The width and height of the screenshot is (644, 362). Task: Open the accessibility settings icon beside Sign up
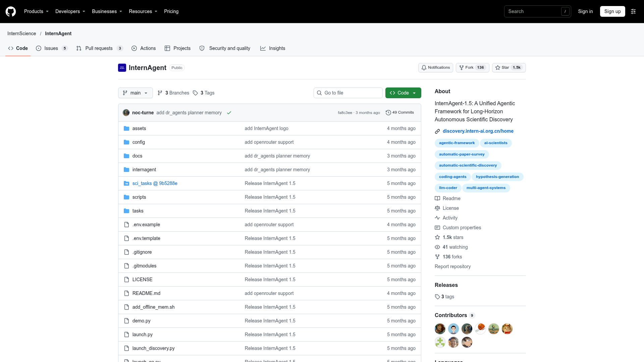pyautogui.click(x=633, y=11)
